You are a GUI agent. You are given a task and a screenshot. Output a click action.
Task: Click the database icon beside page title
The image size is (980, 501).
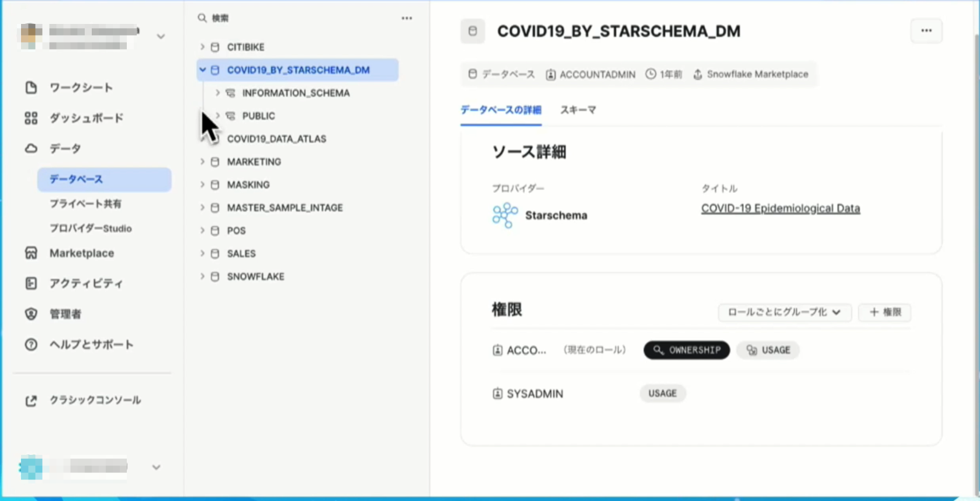473,31
